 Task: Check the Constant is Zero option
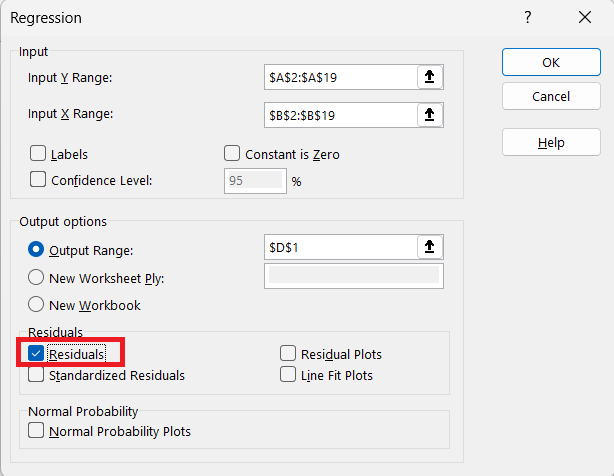[232, 153]
